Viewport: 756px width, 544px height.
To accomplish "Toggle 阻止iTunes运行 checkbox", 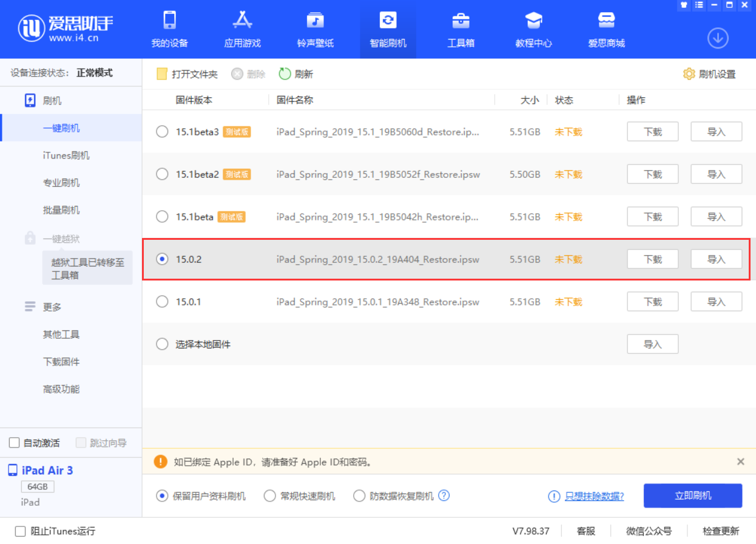I will (20, 531).
